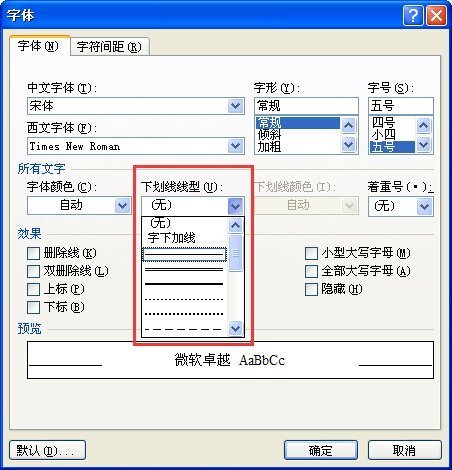452x470 pixels.
Task: Click underline list scroll-up arrow
Action: (235, 226)
